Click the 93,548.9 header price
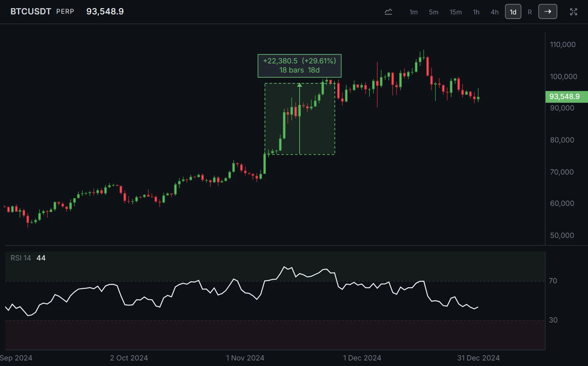 click(x=105, y=11)
